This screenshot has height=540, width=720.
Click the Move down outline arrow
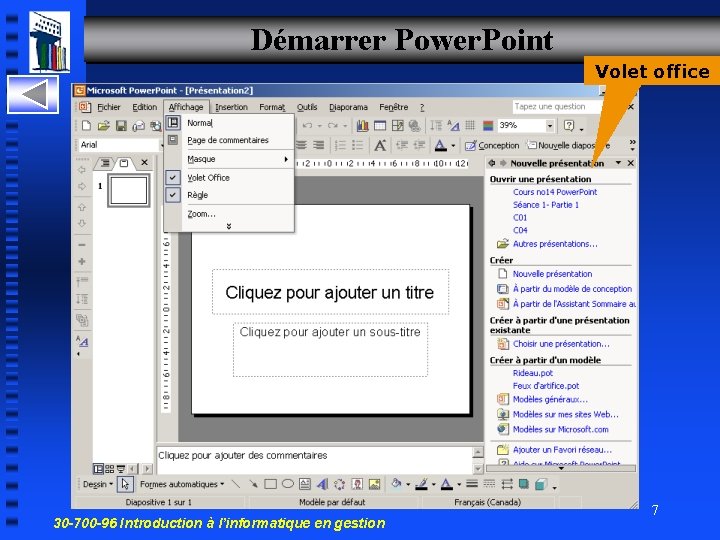pos(82,224)
